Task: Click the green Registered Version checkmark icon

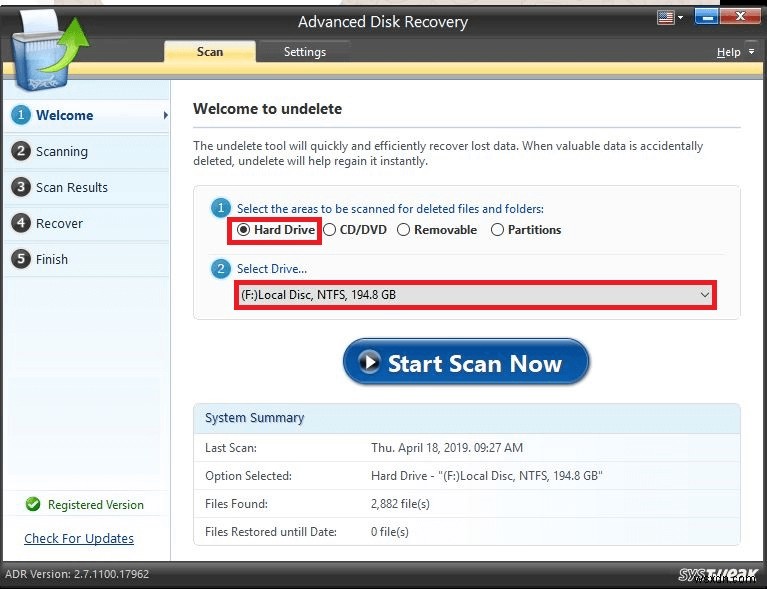Action: click(33, 504)
